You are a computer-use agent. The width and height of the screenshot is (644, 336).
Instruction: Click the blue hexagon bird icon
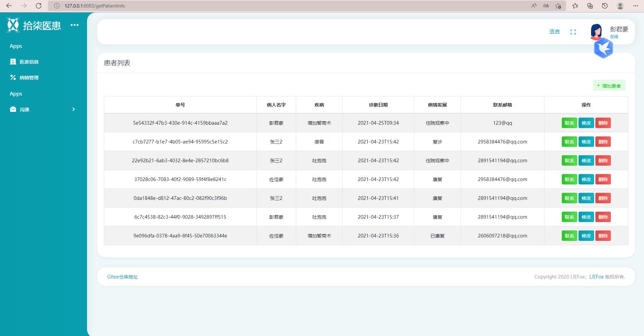[x=603, y=48]
